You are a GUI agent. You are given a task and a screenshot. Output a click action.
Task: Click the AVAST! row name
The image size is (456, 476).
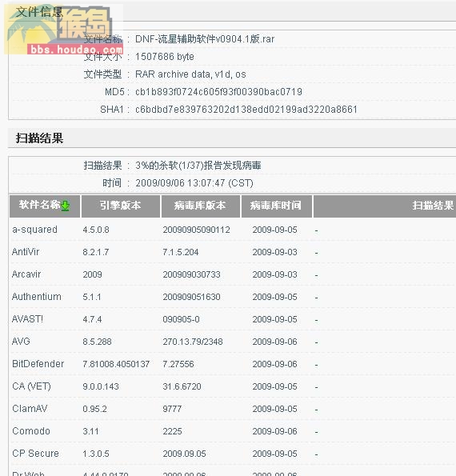28,319
